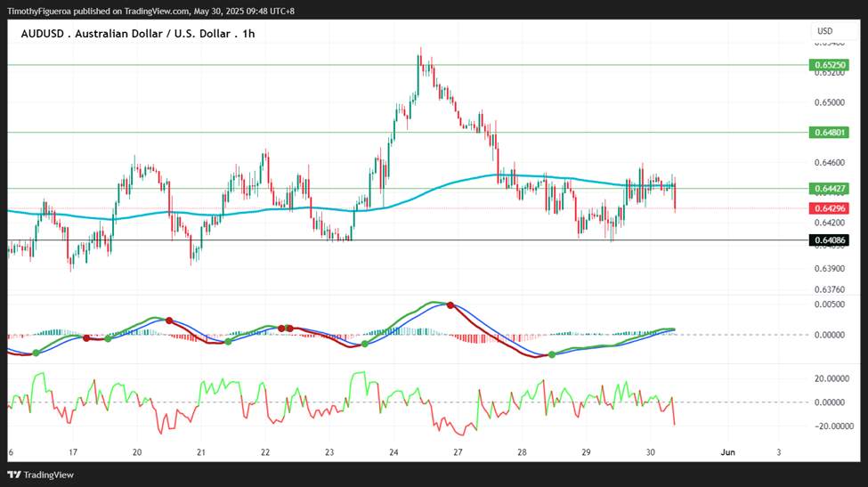Click the date label 27 on time axis

pos(458,452)
